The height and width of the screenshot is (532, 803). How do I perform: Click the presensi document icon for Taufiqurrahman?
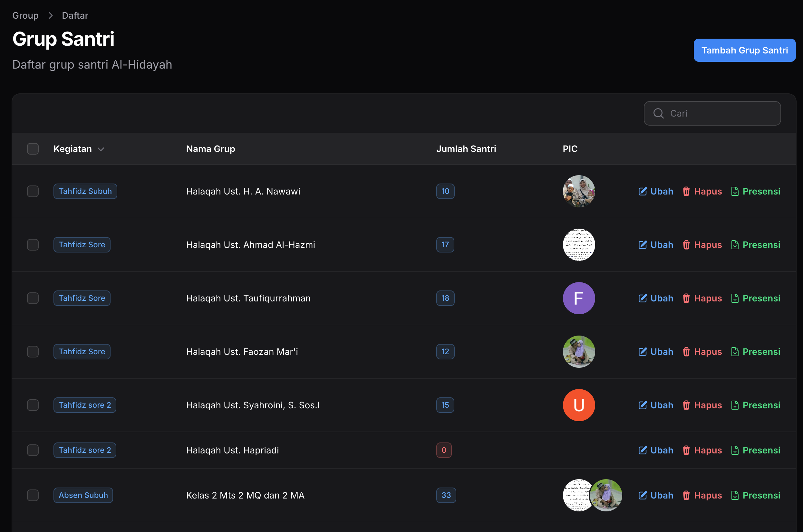click(735, 298)
